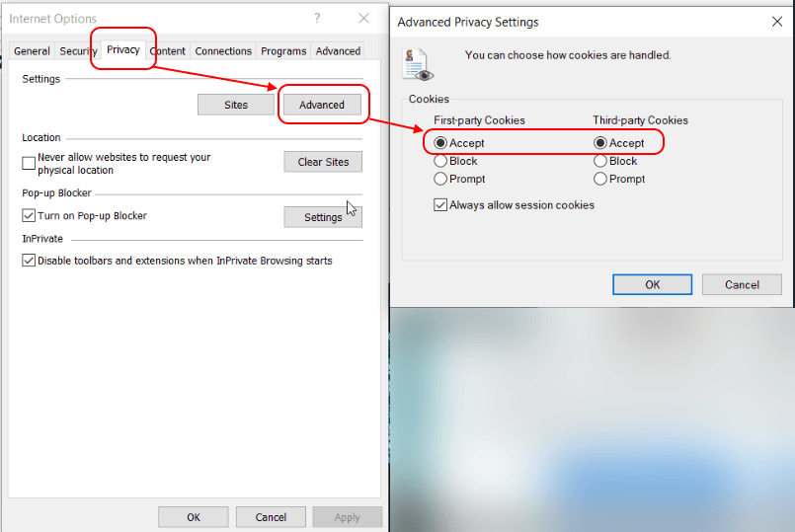Select Block for First-party Cookies

[x=440, y=161]
